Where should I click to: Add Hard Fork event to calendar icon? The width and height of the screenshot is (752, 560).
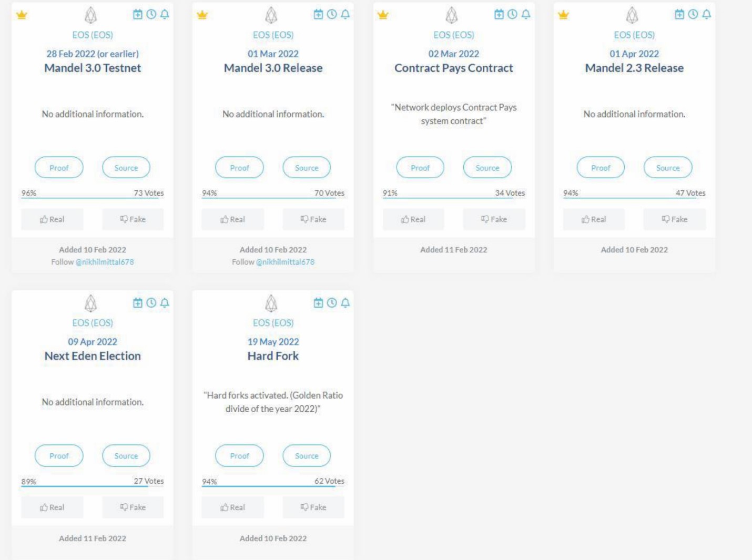pyautogui.click(x=318, y=303)
